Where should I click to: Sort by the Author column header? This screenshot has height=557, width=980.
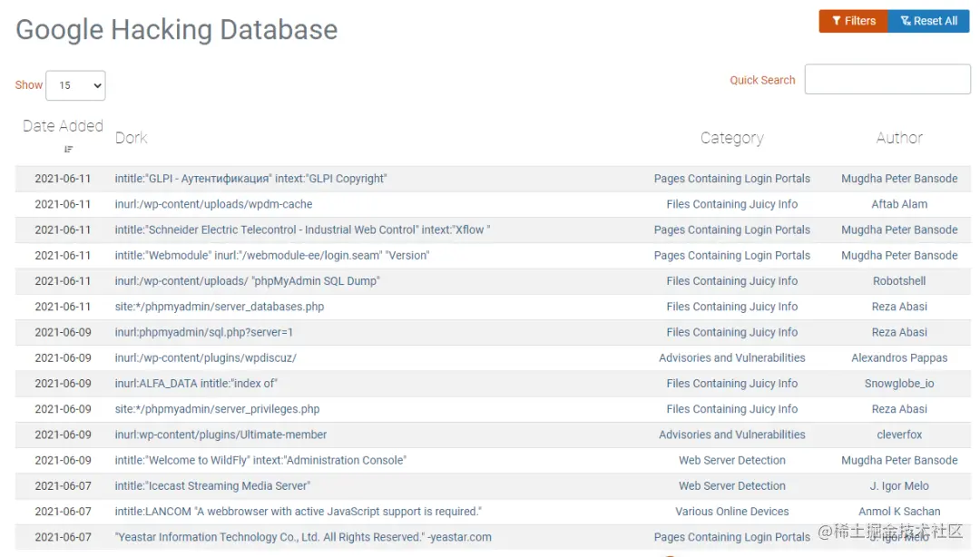tap(898, 138)
